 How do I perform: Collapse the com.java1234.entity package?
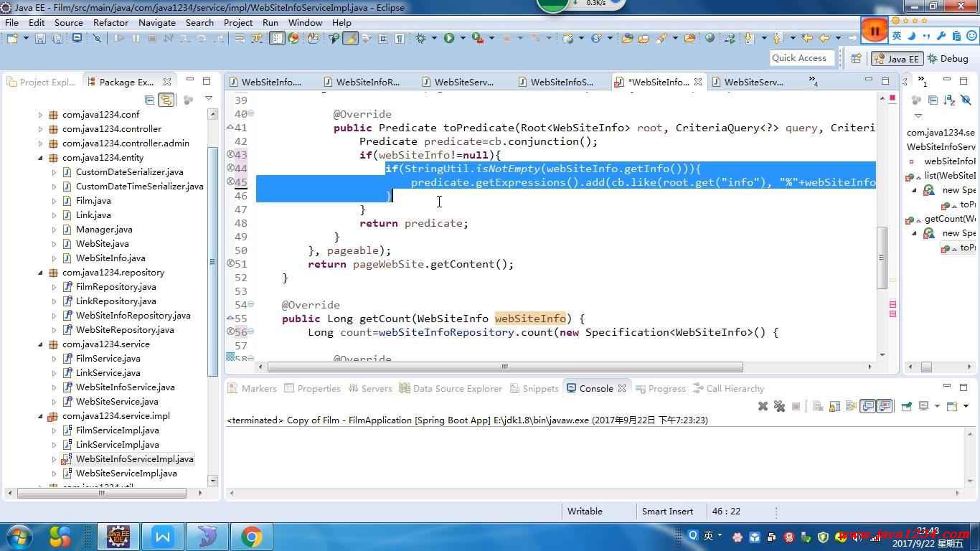40,157
